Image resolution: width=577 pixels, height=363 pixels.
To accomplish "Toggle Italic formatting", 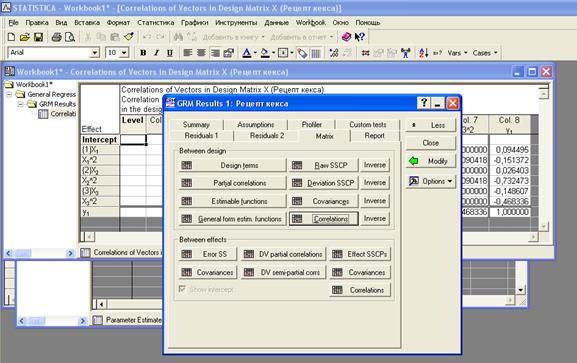I will [156, 53].
